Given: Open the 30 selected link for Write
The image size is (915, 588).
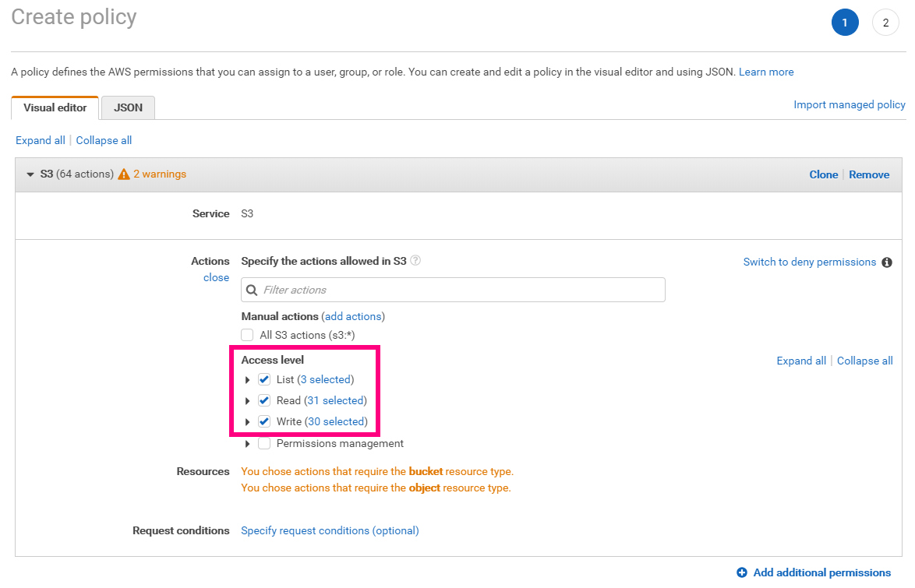Looking at the screenshot, I should (336, 422).
